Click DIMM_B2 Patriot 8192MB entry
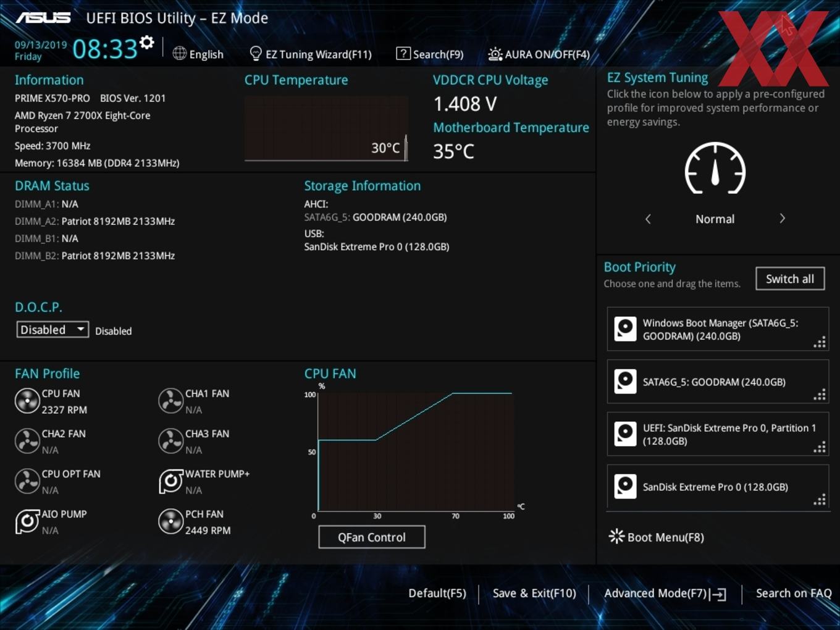840x630 pixels. pos(94,256)
